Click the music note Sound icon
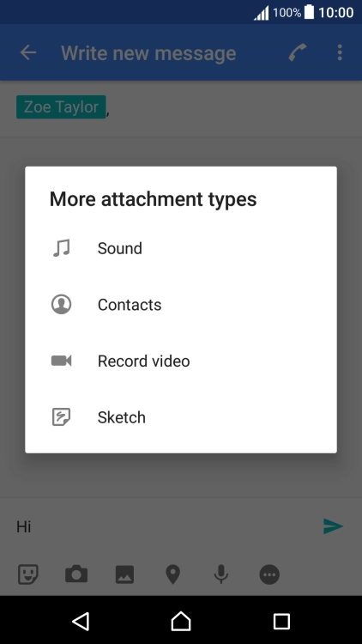 click(62, 248)
